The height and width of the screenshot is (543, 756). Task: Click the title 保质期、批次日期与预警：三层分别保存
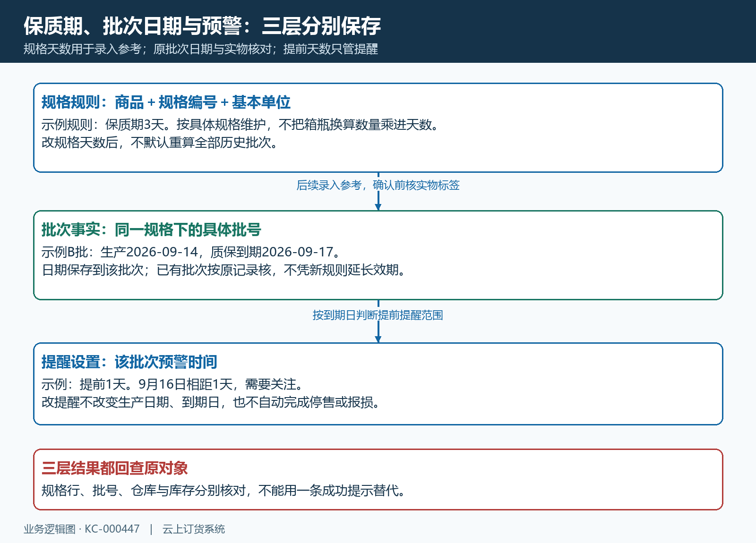click(x=202, y=25)
